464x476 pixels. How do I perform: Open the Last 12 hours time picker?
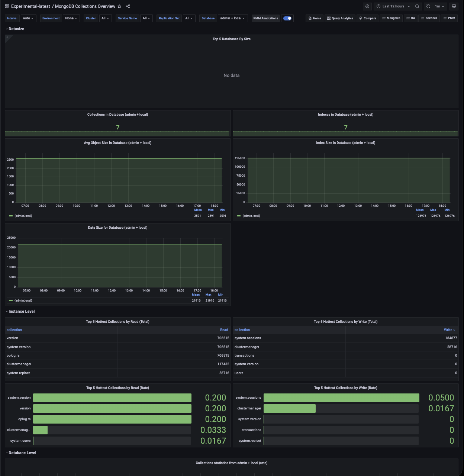(x=393, y=6)
